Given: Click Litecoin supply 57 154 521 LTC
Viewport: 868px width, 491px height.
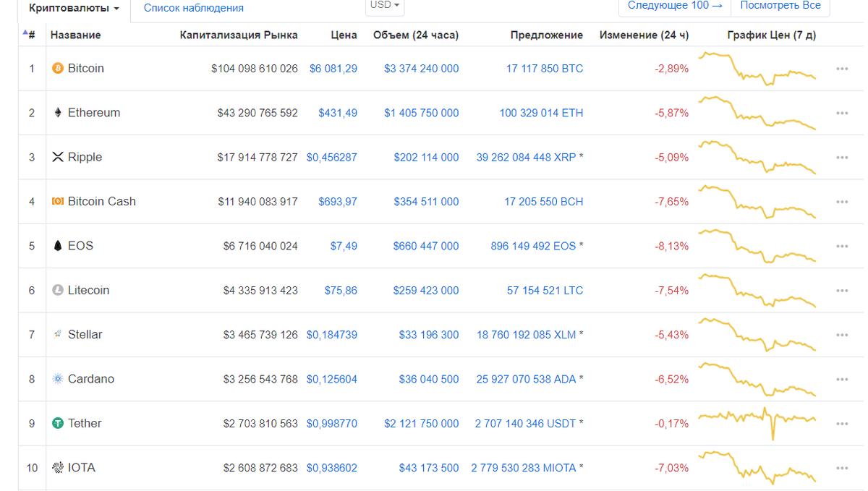Looking at the screenshot, I should (545, 291).
